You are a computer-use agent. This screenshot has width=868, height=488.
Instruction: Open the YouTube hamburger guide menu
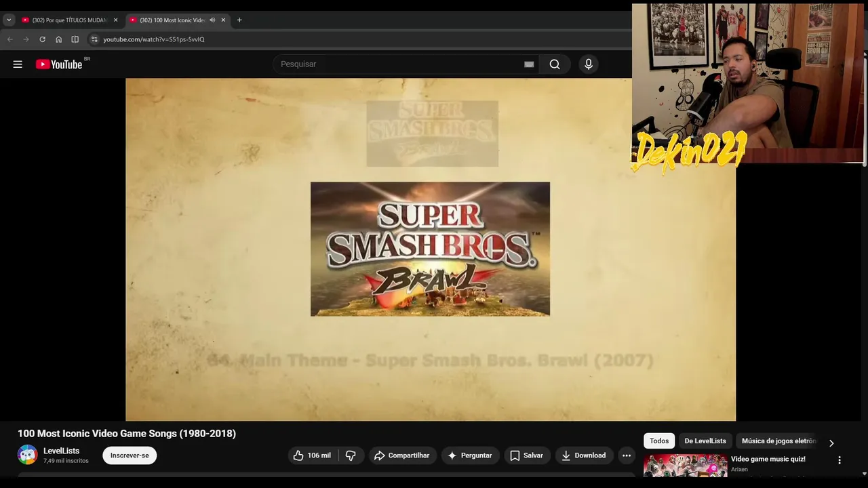pyautogui.click(x=18, y=64)
